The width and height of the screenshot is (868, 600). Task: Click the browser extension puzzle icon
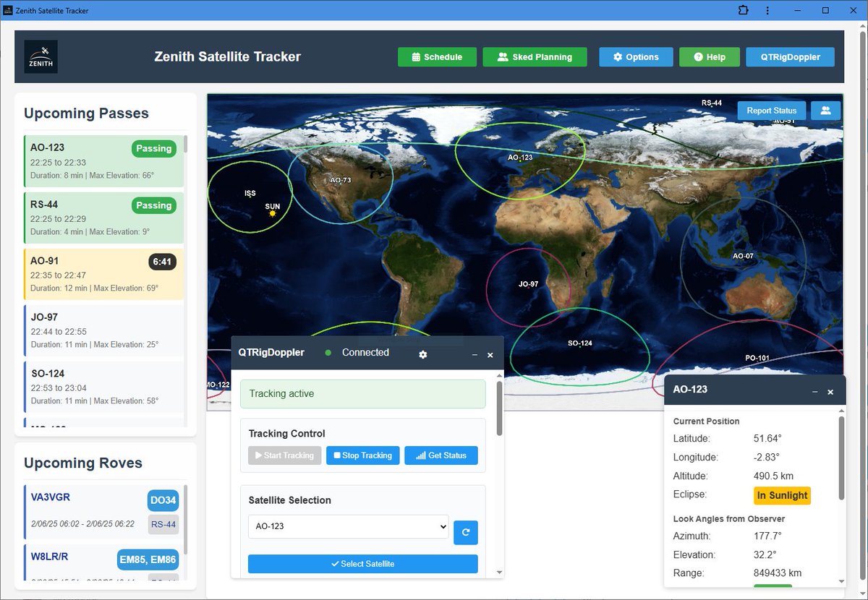743,10
